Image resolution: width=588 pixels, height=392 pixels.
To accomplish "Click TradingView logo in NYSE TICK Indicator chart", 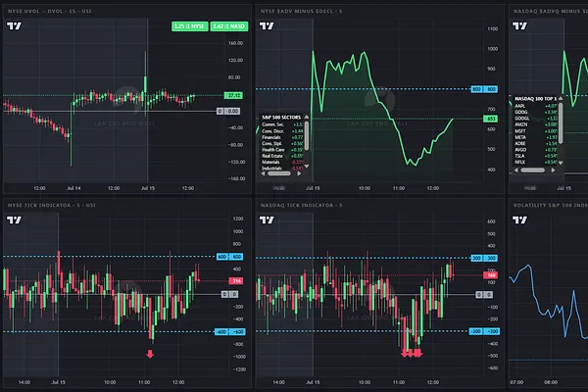I will point(15,220).
